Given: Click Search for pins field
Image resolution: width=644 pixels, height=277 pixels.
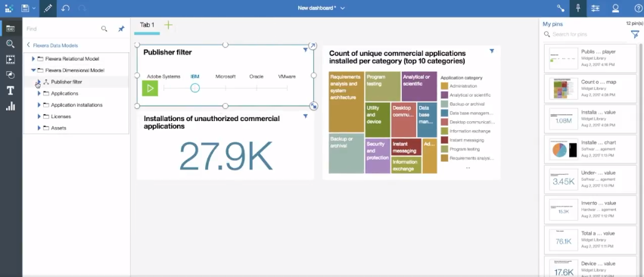Looking at the screenshot, I should point(585,35).
